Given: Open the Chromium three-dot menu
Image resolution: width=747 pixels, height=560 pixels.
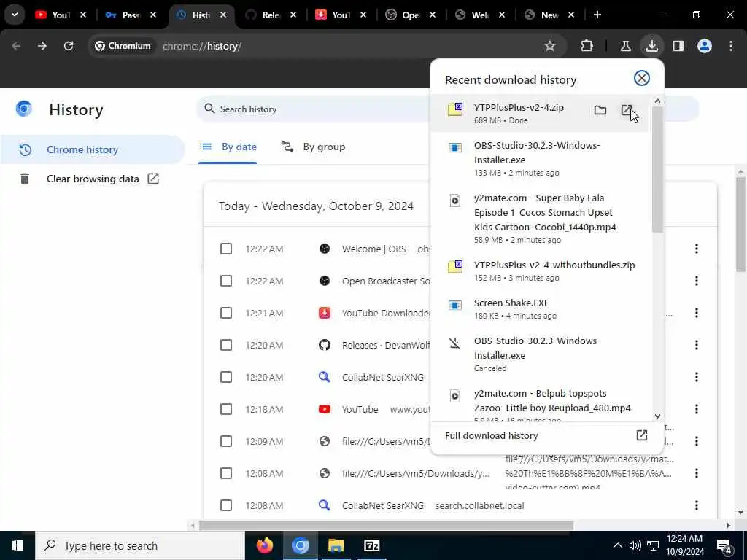Looking at the screenshot, I should tap(731, 46).
